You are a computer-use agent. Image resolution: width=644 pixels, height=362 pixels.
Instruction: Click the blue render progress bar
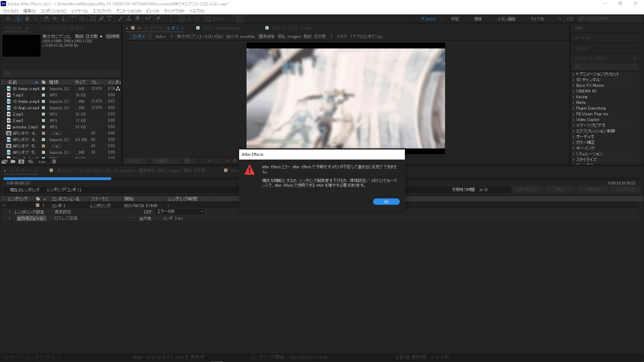click(57, 179)
